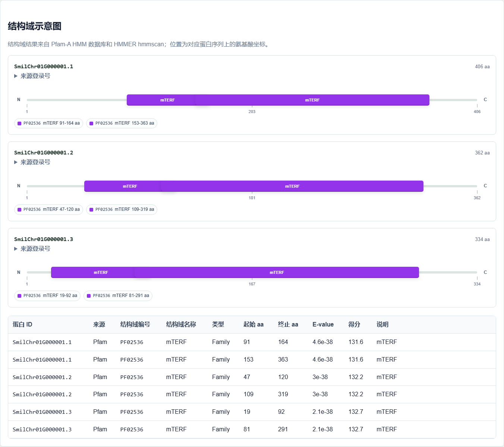Viewport: 504px width, 447px height.
Task: Select the PF02536 mTERF 109-319 aa chip
Action: click(x=122, y=210)
